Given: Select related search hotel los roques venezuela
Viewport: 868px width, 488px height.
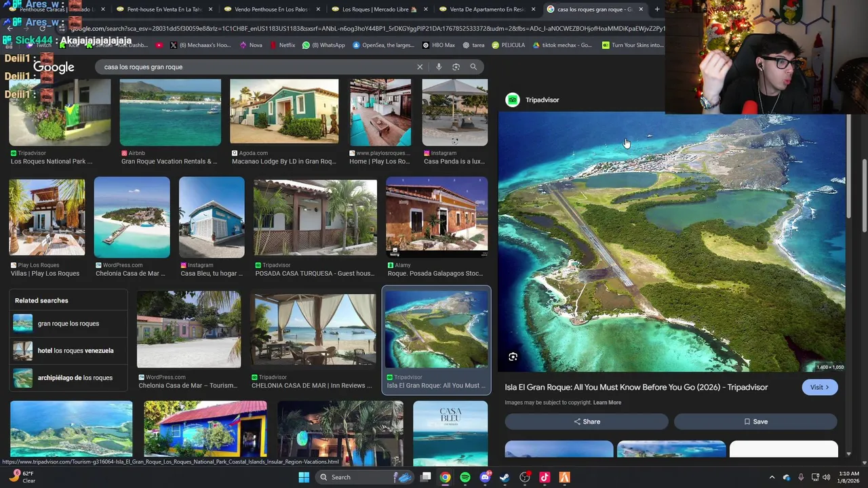Looking at the screenshot, I should click(x=68, y=350).
